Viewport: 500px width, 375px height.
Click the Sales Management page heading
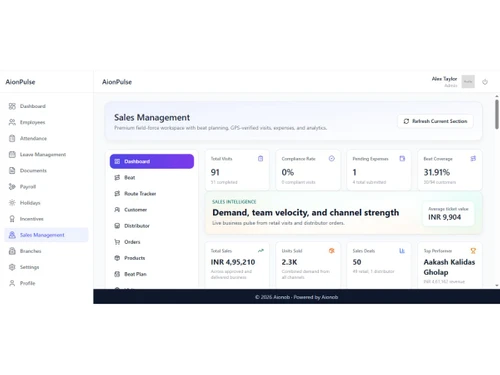[x=152, y=118]
